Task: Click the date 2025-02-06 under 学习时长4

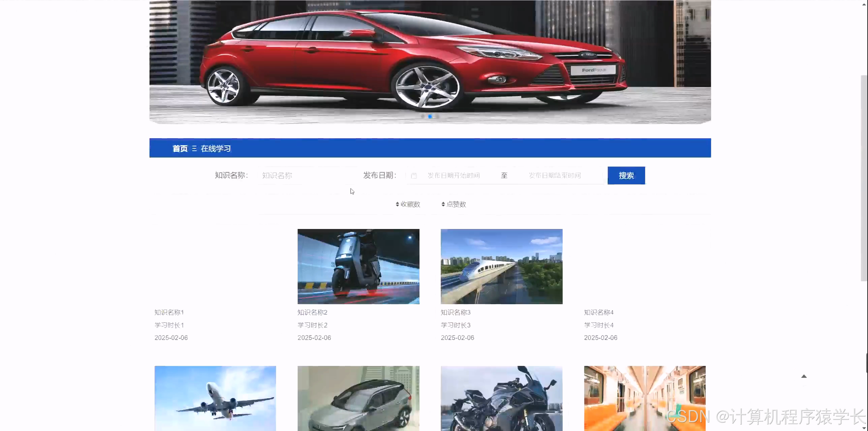Action: pos(600,338)
